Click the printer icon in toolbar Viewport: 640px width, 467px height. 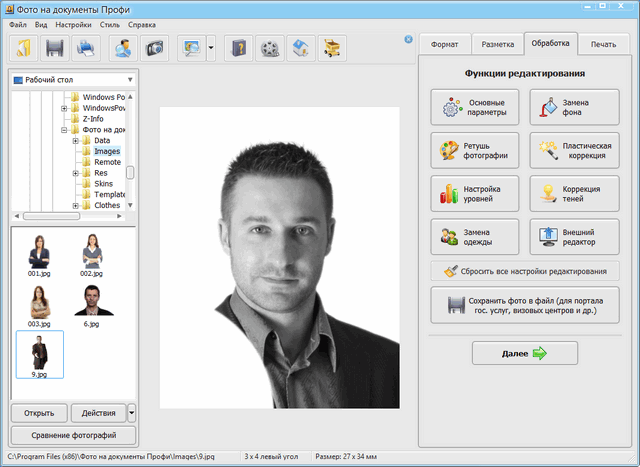[x=88, y=47]
